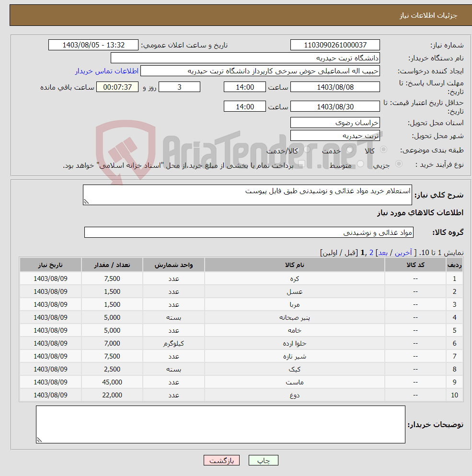
Task: Click quantity 2,500 in the کیک row
Action: click(x=112, y=369)
